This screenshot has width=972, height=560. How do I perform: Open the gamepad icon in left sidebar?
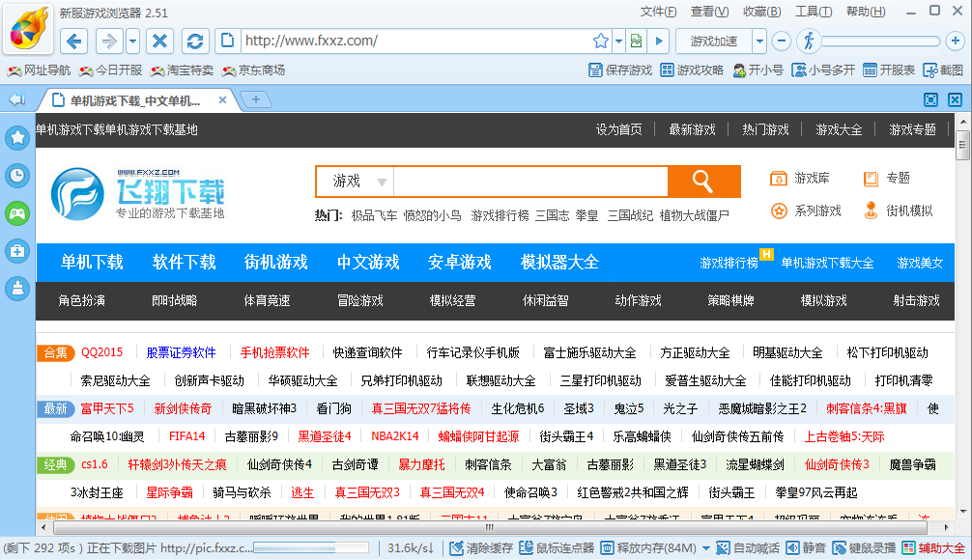[17, 213]
